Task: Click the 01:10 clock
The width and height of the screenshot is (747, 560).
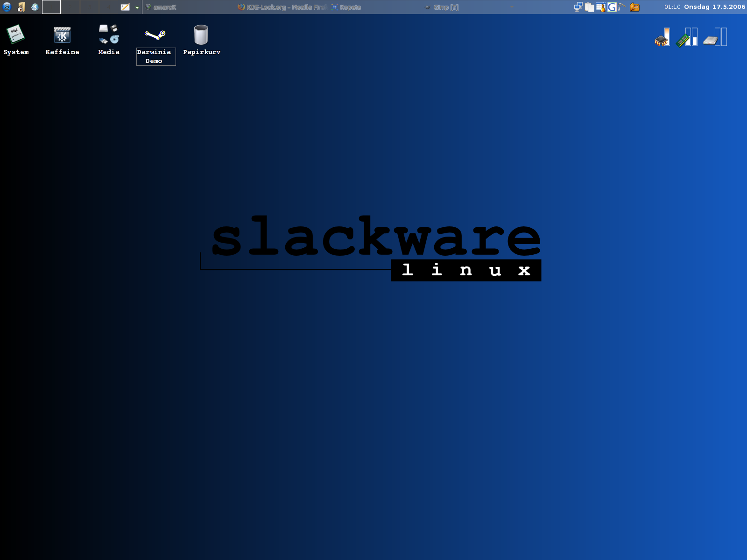Action: (672, 7)
